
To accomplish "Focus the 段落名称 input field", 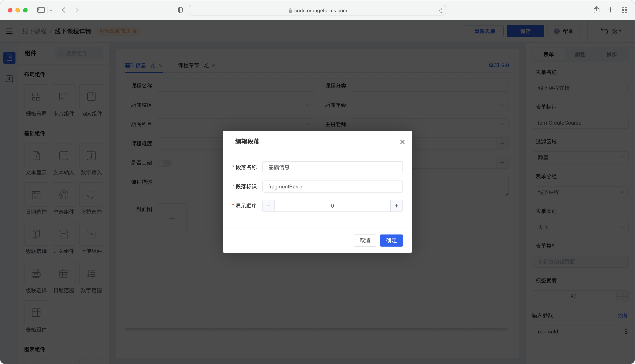I will pos(332,167).
